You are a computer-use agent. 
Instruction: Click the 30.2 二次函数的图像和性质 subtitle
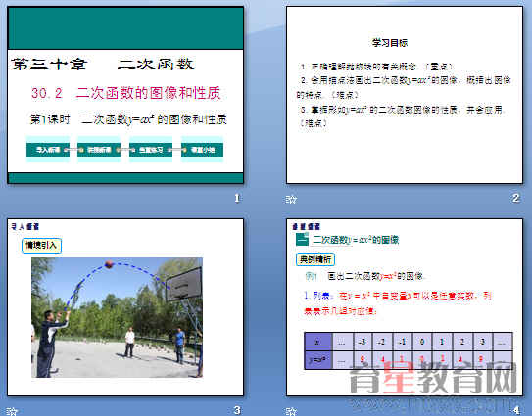[x=125, y=93]
